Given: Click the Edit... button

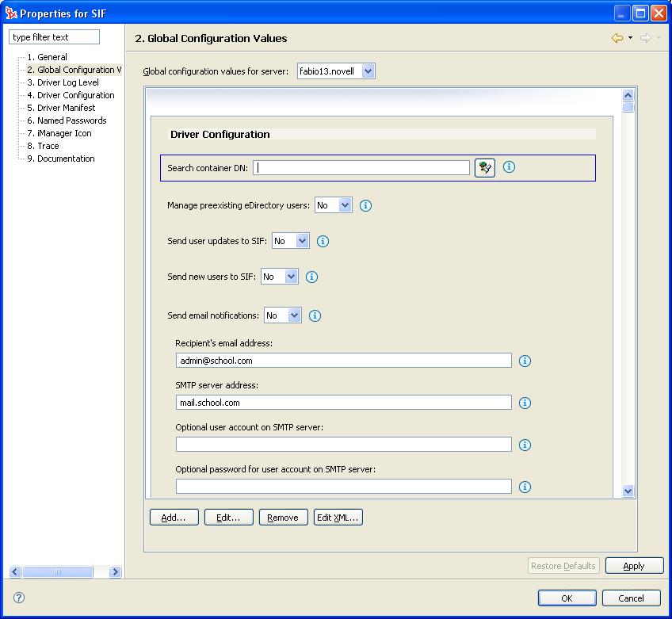Looking at the screenshot, I should tap(229, 518).
